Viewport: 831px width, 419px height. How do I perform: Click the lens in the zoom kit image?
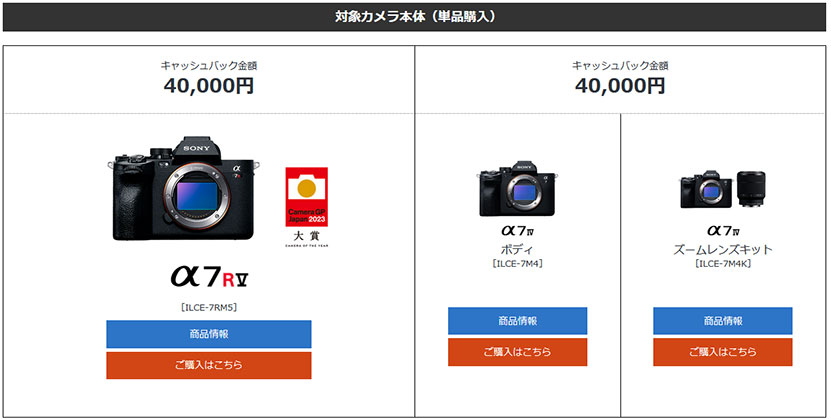tap(752, 189)
